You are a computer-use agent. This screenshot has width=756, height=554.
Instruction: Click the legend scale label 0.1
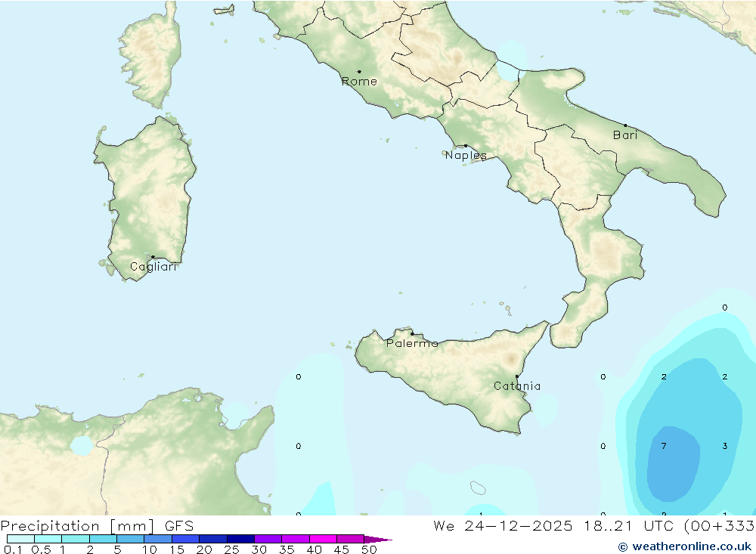click(13, 549)
